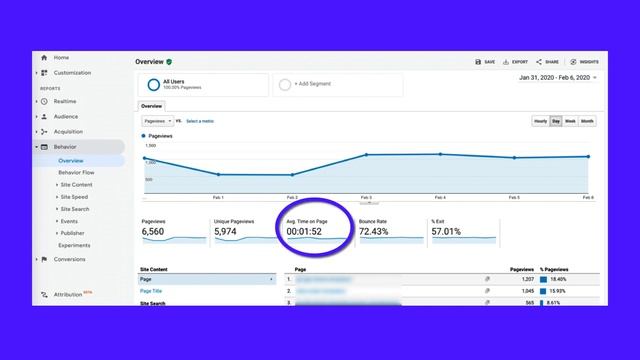Expand Site Speed submenu
Screen dimensions: 640x360
pyautogui.click(x=57, y=197)
